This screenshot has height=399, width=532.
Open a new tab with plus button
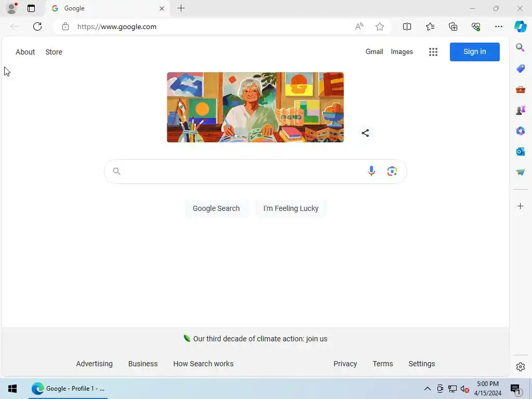181,8
